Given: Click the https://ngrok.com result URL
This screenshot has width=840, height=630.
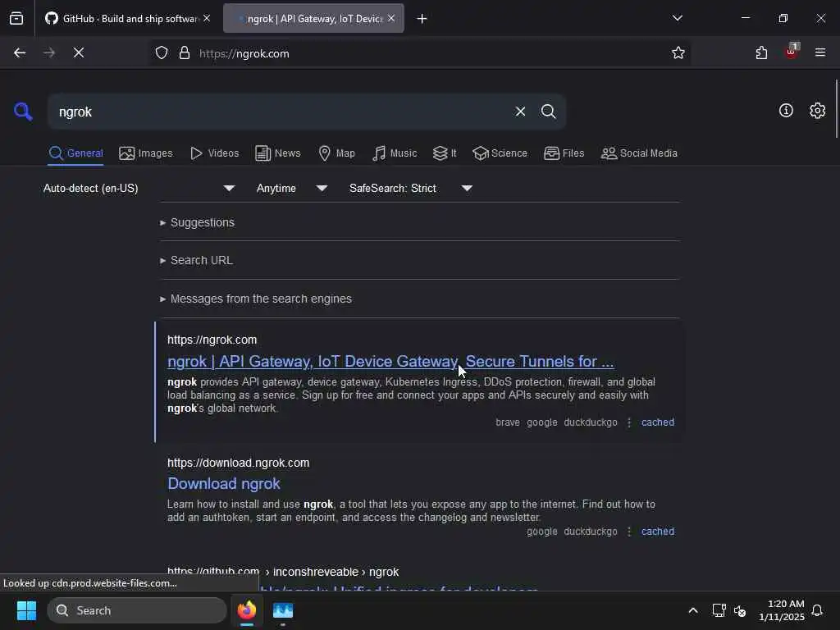Looking at the screenshot, I should pyautogui.click(x=212, y=340).
